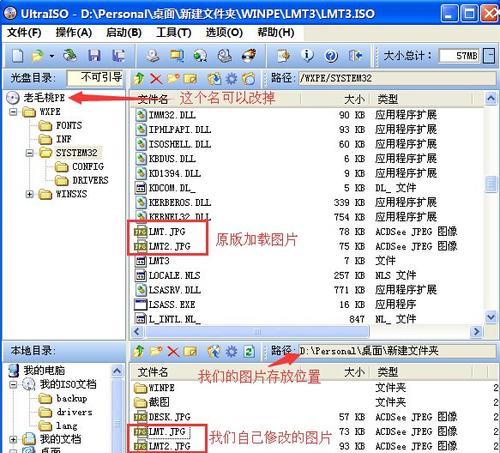Click Extract icon in image toolbar
The image size is (500, 453).
pyautogui.click(x=214, y=79)
